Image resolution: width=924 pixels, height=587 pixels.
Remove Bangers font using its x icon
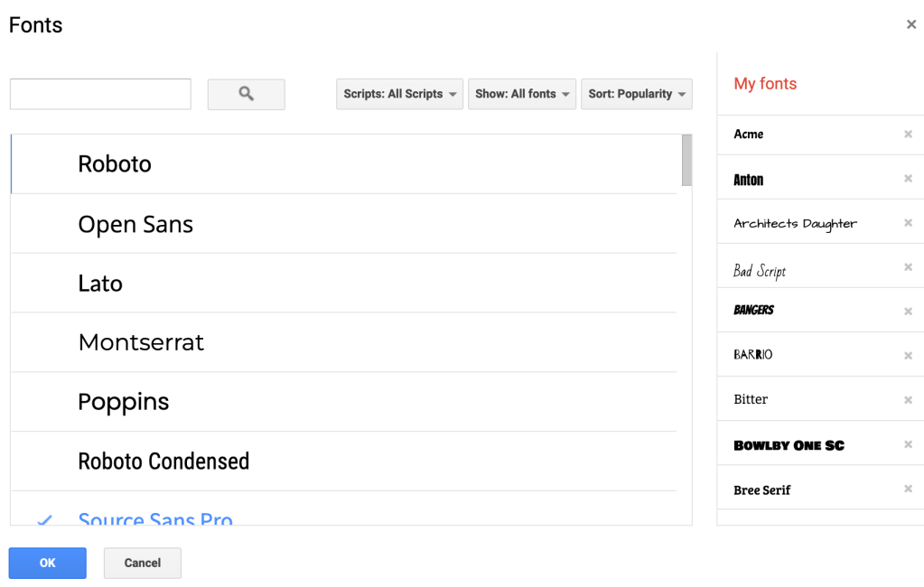coord(908,312)
